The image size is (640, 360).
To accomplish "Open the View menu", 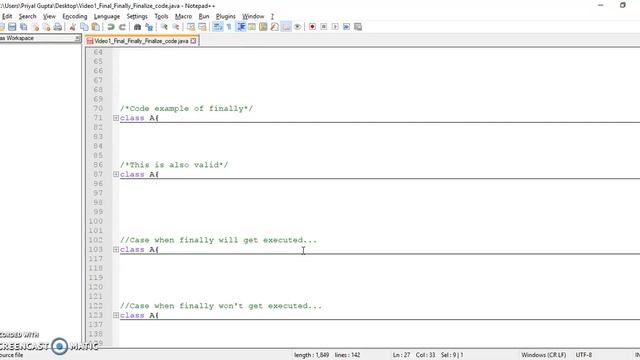I will tap(49, 16).
